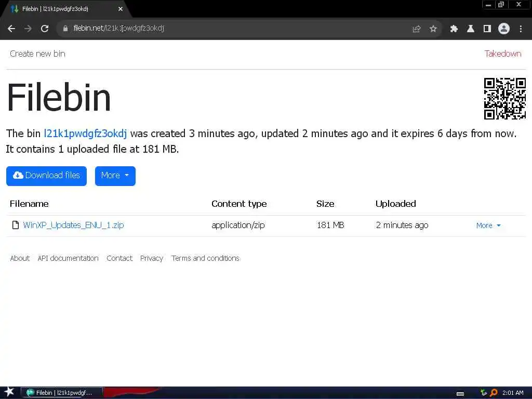532x399 pixels.
Task: View site security lock info
Action: pos(65,29)
